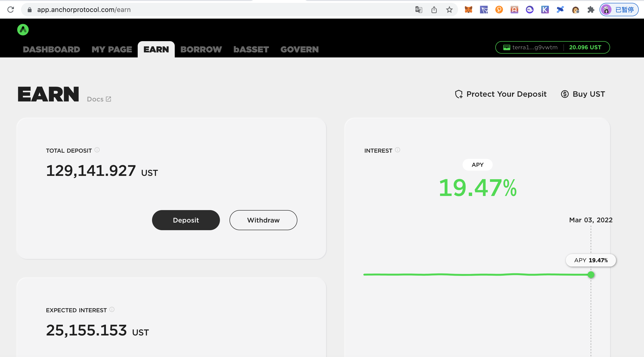Open the bAsset tab
644x357 pixels.
pos(251,49)
